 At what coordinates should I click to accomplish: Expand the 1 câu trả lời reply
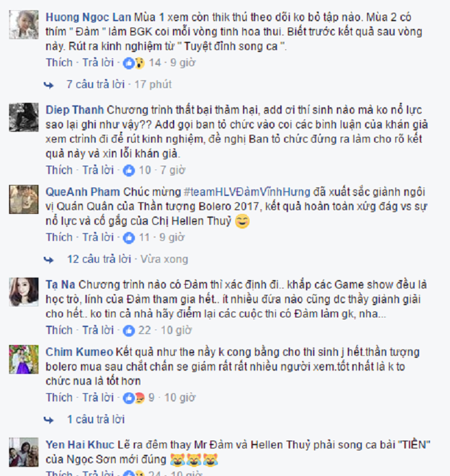[96, 419]
